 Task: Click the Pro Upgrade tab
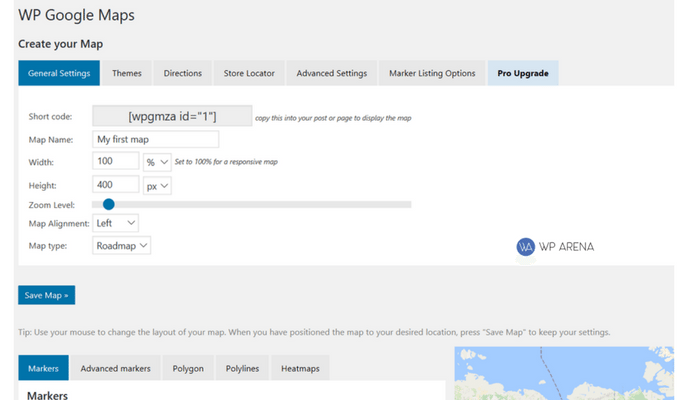(523, 73)
